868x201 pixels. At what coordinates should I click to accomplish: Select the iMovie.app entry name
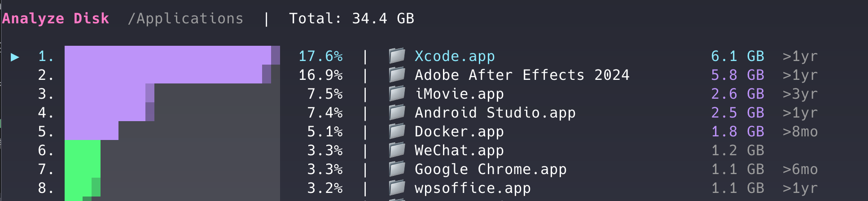click(x=459, y=94)
